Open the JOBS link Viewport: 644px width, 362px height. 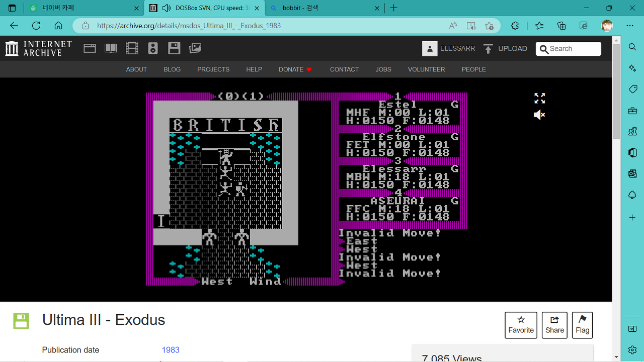coord(383,69)
